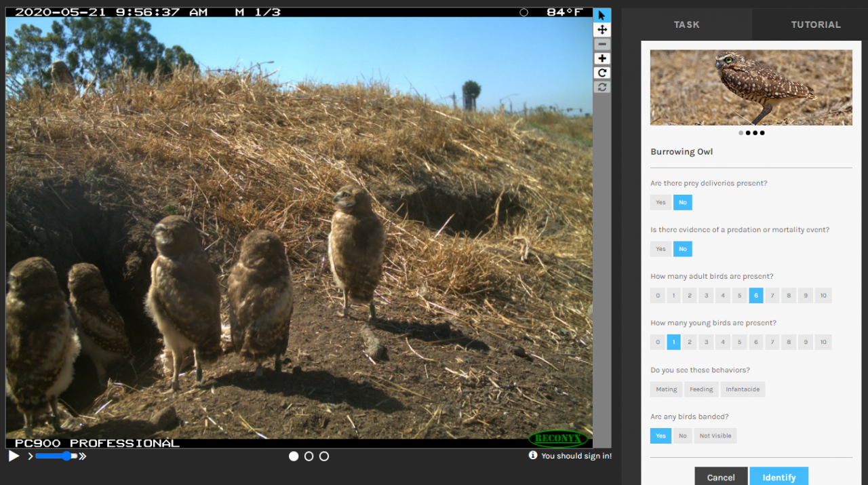Cancel the Burrowing Owl identification
868x485 pixels.
click(x=721, y=477)
